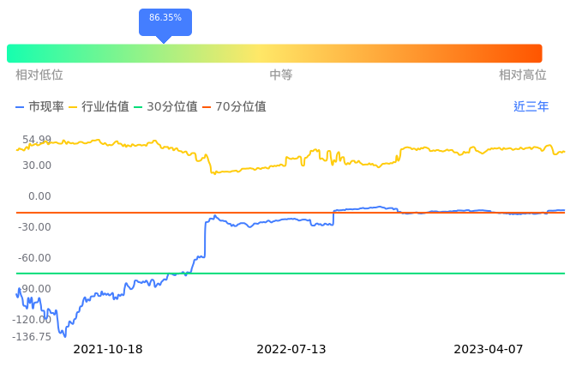Click the 2021-10-18 date axis label

[108, 350]
